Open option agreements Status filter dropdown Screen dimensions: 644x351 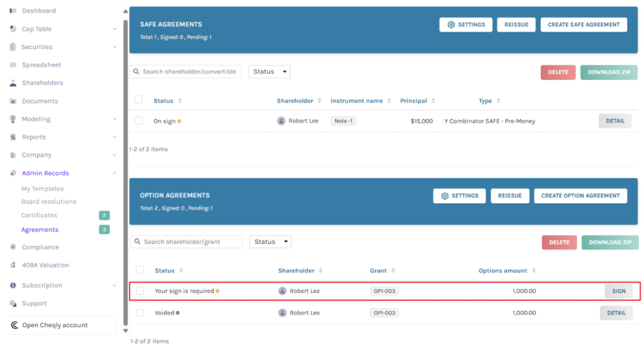pos(270,242)
